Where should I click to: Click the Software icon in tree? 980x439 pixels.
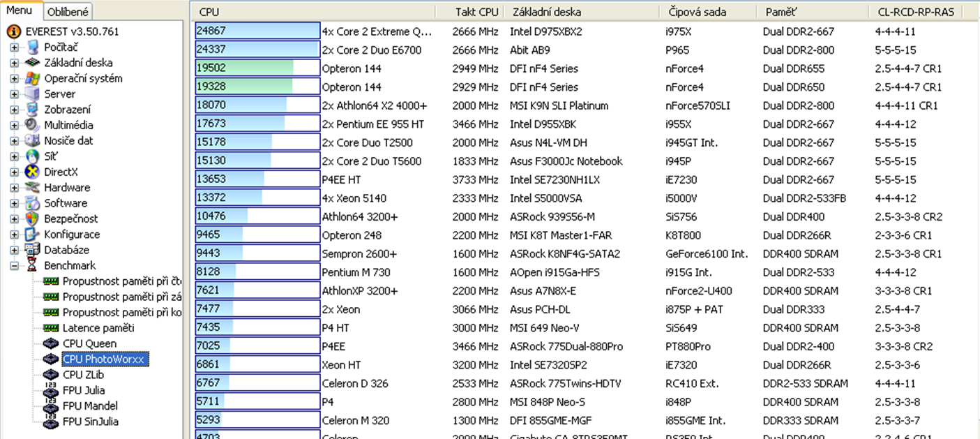32,203
